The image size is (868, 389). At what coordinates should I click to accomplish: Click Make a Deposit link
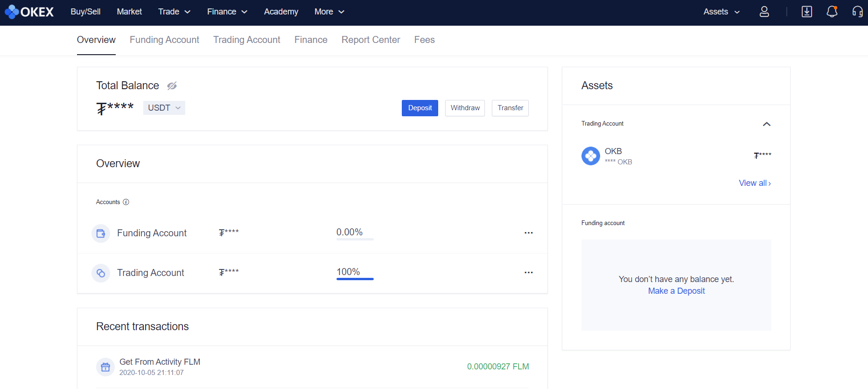[676, 291]
